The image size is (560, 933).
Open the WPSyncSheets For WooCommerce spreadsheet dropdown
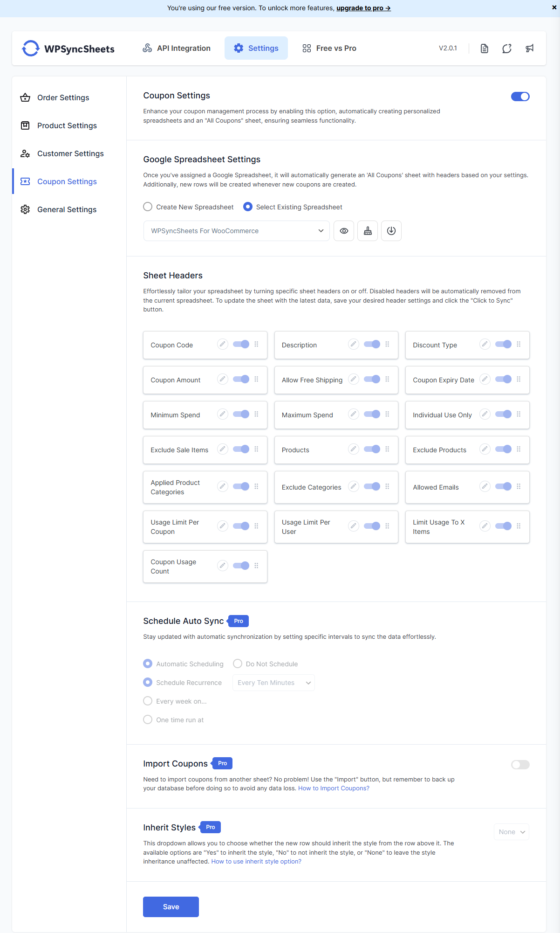point(237,231)
